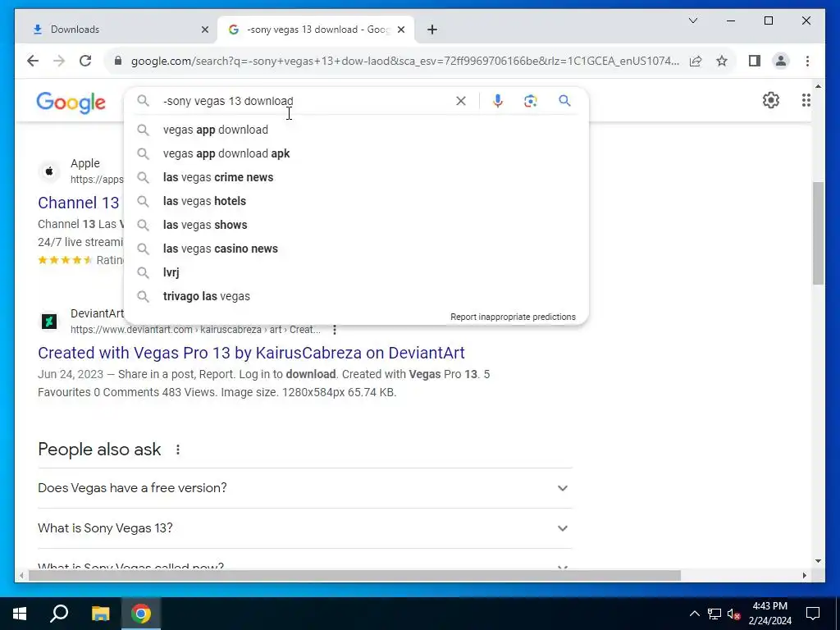Open Google quick settings gear

click(x=770, y=100)
